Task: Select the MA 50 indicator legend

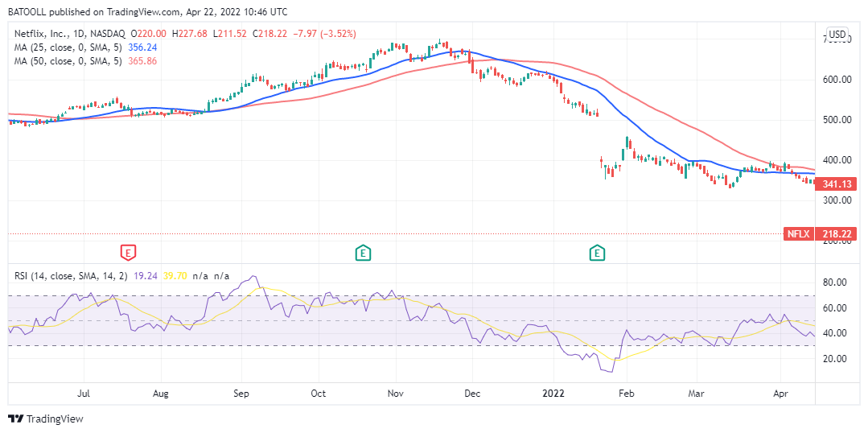Action: coord(68,61)
